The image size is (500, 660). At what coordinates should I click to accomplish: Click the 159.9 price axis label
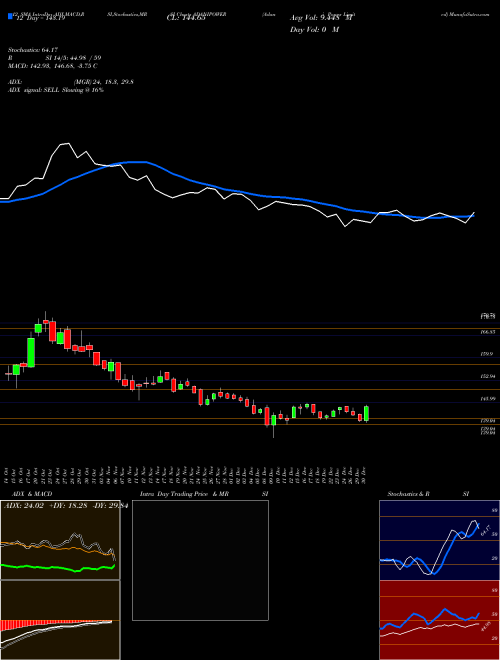pyautogui.click(x=487, y=354)
